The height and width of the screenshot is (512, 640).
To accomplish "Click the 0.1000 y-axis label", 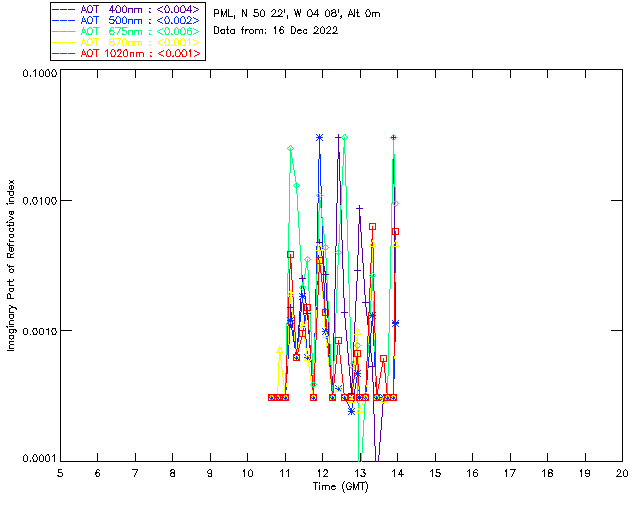I will (39, 73).
